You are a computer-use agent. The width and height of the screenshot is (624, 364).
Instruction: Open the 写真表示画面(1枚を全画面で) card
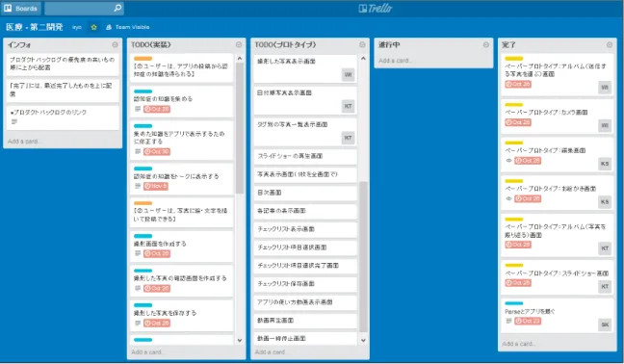(x=305, y=174)
